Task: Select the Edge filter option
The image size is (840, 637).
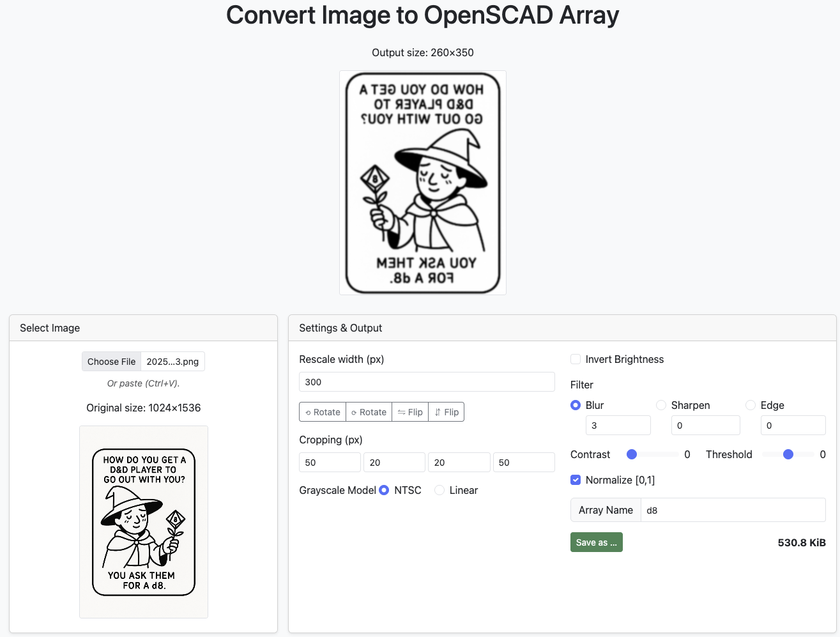Action: (x=751, y=405)
